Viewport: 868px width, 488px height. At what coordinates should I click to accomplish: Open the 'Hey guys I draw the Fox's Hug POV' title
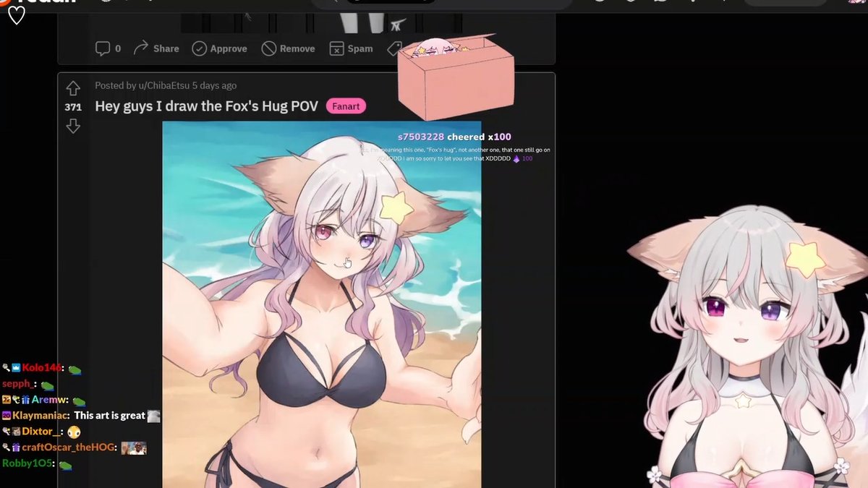click(x=207, y=106)
